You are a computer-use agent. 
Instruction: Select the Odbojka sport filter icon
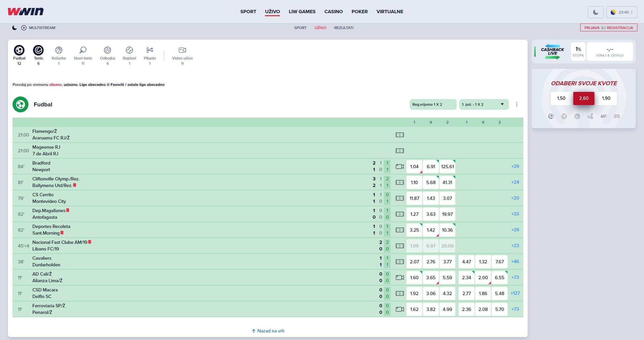[x=107, y=50]
